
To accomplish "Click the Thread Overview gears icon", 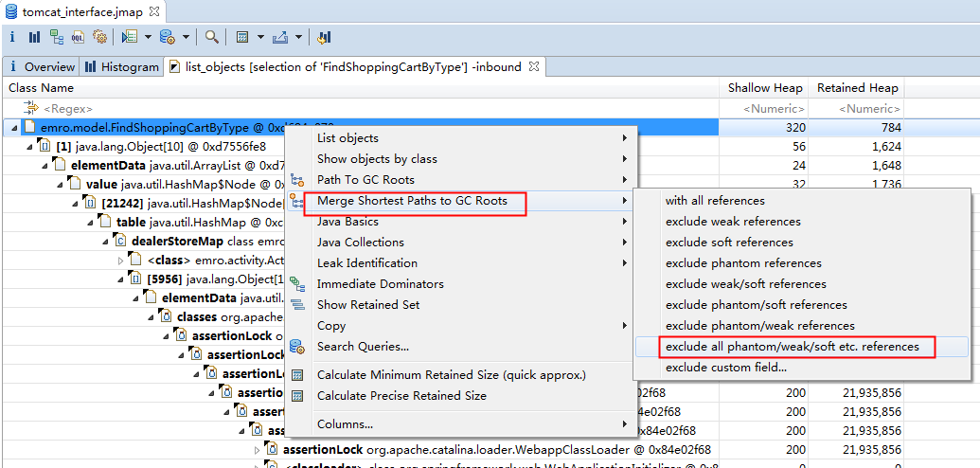I will (99, 38).
